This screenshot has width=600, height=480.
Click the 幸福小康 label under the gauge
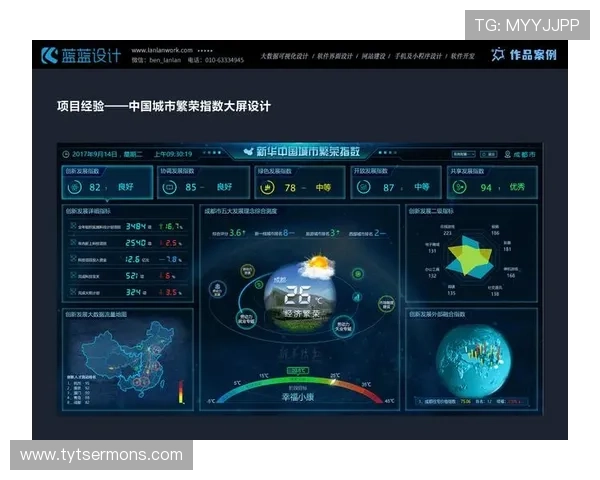298,397
